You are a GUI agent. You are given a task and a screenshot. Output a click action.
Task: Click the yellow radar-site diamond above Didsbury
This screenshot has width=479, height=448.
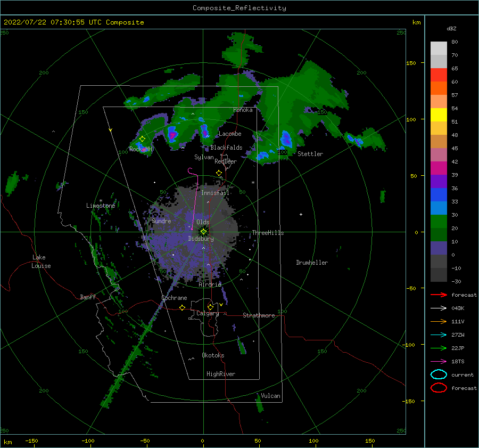(x=203, y=232)
